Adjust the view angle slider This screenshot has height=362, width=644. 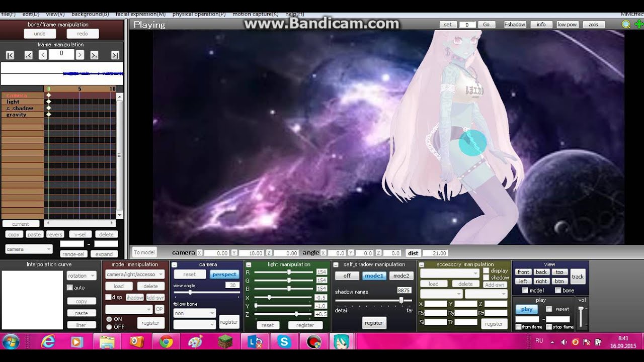(x=190, y=292)
